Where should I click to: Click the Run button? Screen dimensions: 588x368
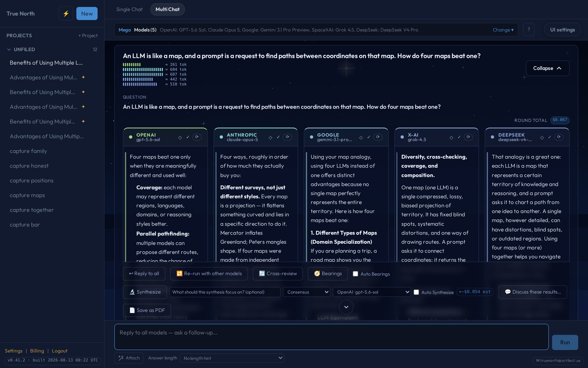pos(565,342)
